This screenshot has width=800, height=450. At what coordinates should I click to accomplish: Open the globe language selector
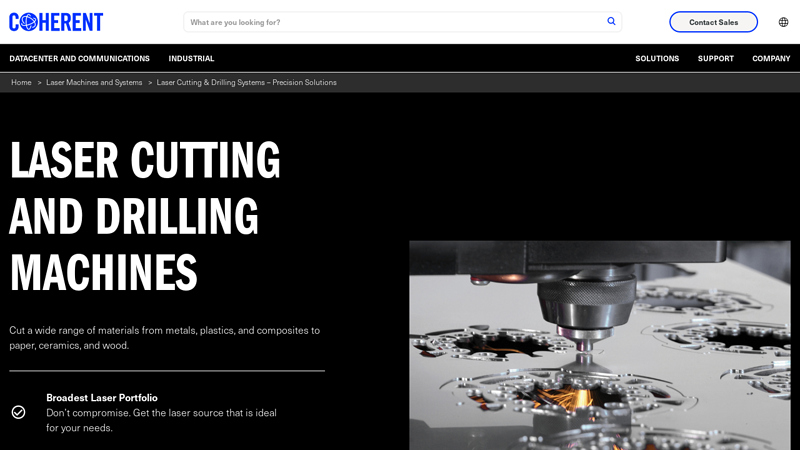pyautogui.click(x=783, y=22)
